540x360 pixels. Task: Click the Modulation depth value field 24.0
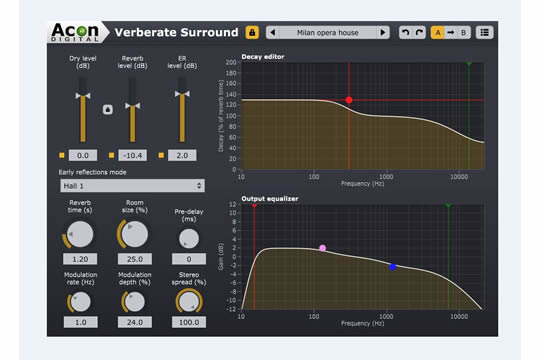click(x=135, y=322)
